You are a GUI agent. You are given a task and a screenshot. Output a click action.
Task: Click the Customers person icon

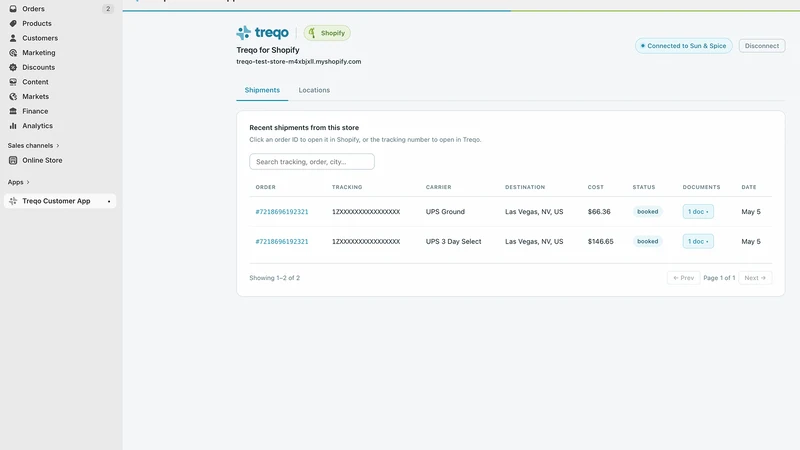pos(13,38)
